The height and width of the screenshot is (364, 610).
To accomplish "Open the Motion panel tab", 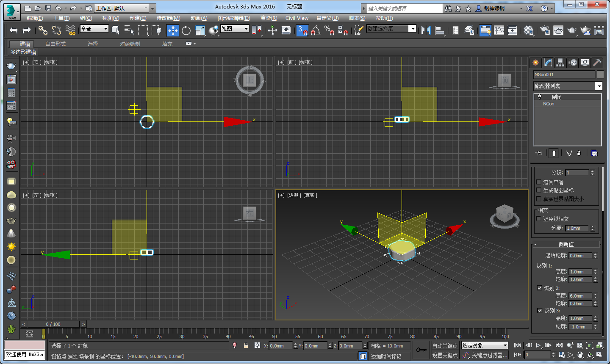I will click(573, 63).
